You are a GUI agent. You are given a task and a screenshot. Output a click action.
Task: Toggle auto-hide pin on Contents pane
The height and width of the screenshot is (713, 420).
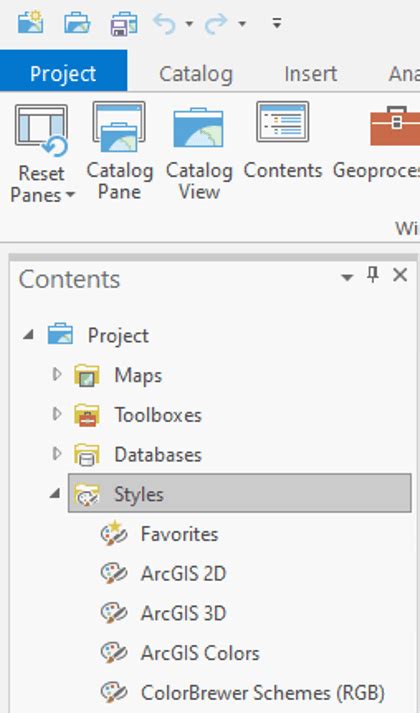click(373, 275)
